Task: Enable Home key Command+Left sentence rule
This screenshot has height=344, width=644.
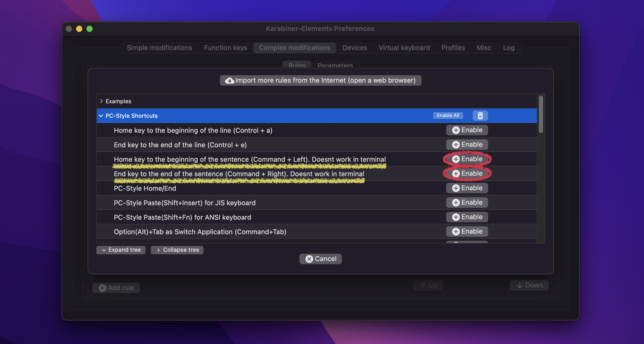Action: click(x=467, y=159)
